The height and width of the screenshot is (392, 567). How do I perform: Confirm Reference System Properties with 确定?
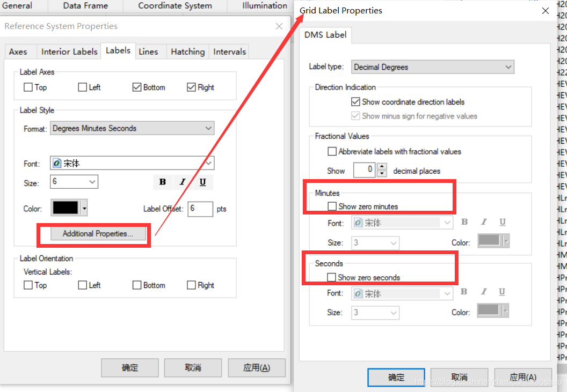coord(130,368)
